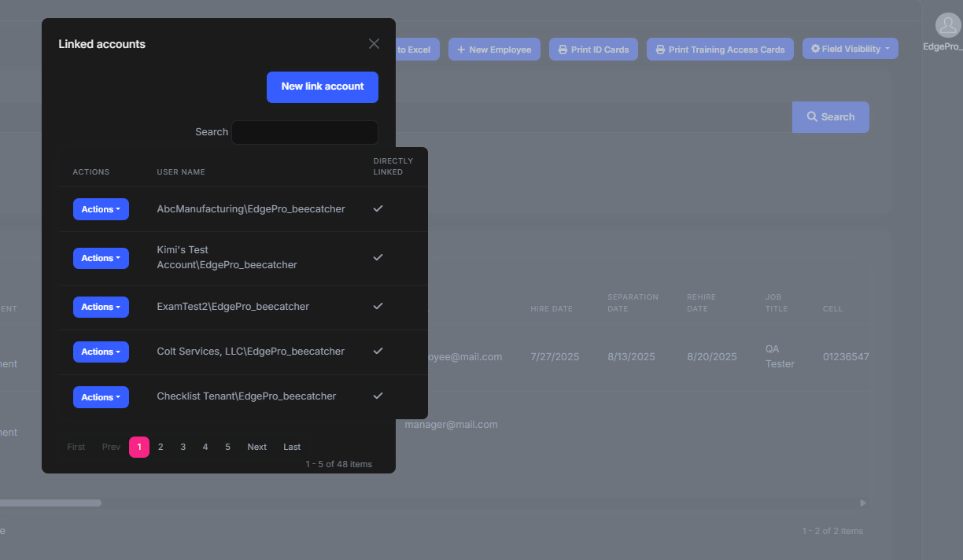
Task: Open Actions dropdown for Colt Services, LLC
Action: pyautogui.click(x=101, y=352)
